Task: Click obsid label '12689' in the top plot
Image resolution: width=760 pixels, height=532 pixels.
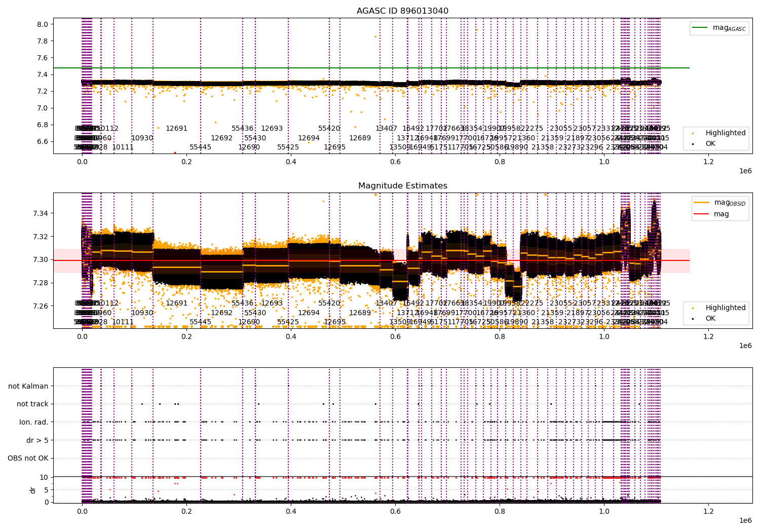Action: click(x=360, y=138)
